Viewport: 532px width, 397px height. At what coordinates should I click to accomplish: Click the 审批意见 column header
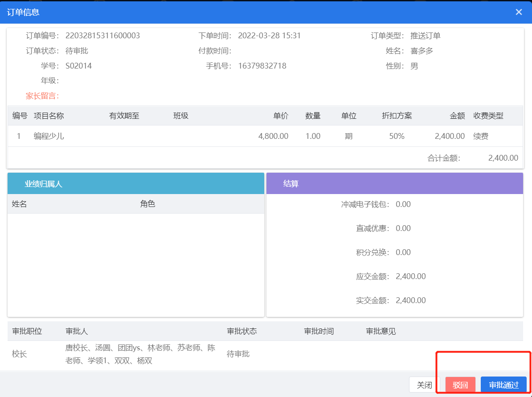[x=381, y=331]
